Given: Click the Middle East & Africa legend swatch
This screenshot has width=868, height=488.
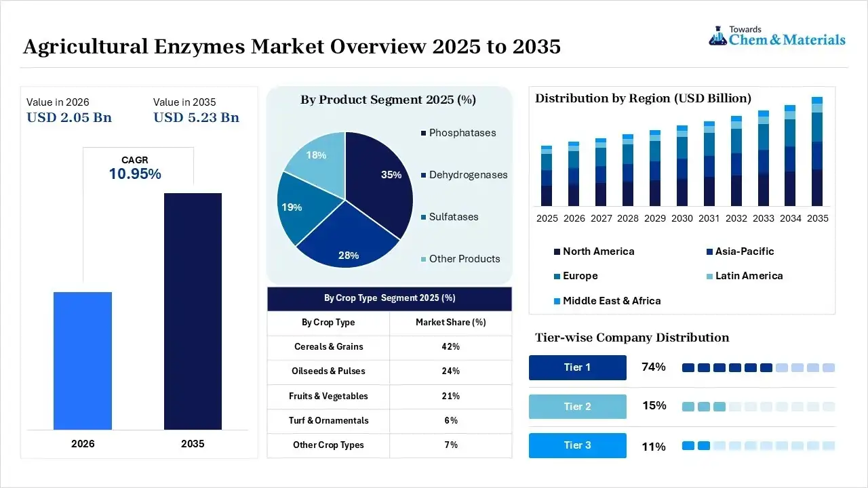Looking at the screenshot, I should point(557,301).
